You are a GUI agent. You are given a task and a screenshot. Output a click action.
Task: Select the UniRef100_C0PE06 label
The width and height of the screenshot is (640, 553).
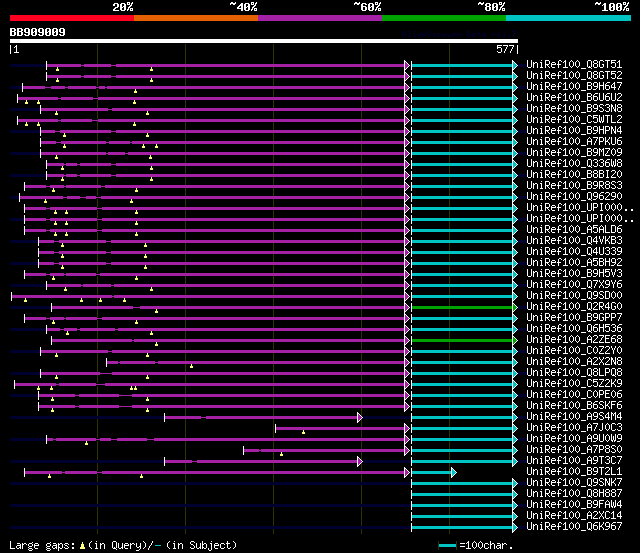[x=574, y=395]
